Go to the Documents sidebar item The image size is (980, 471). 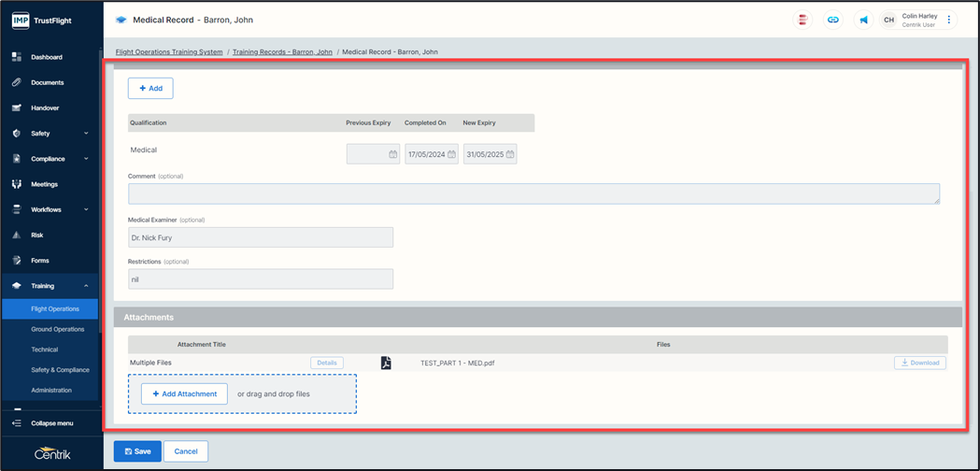coord(47,82)
